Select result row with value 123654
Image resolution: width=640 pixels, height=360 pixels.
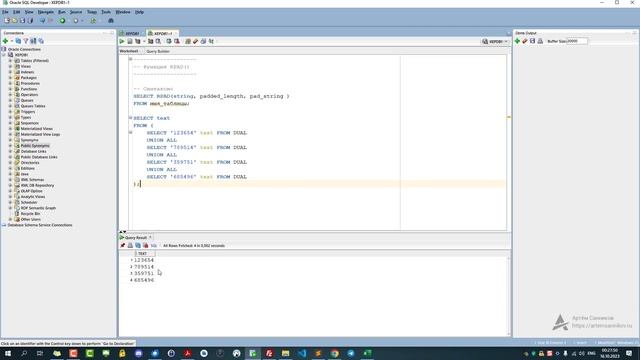pyautogui.click(x=144, y=260)
